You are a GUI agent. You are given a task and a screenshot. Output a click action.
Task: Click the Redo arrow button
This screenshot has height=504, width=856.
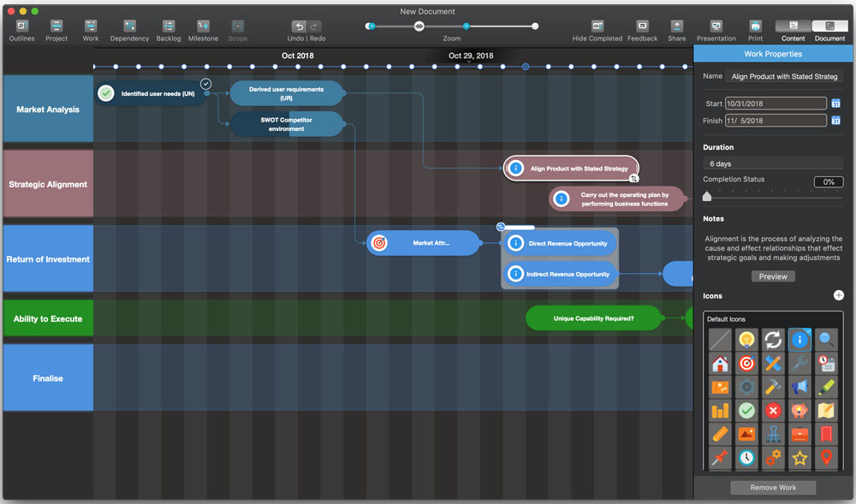(x=314, y=27)
